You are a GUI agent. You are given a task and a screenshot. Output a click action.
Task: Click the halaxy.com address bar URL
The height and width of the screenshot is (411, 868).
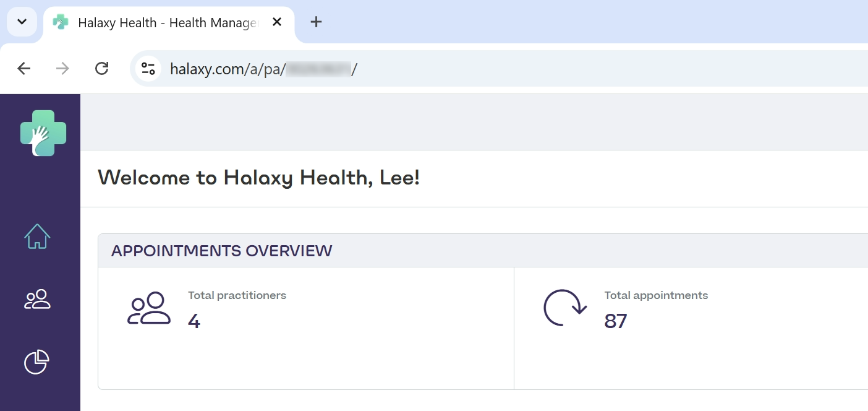point(264,69)
